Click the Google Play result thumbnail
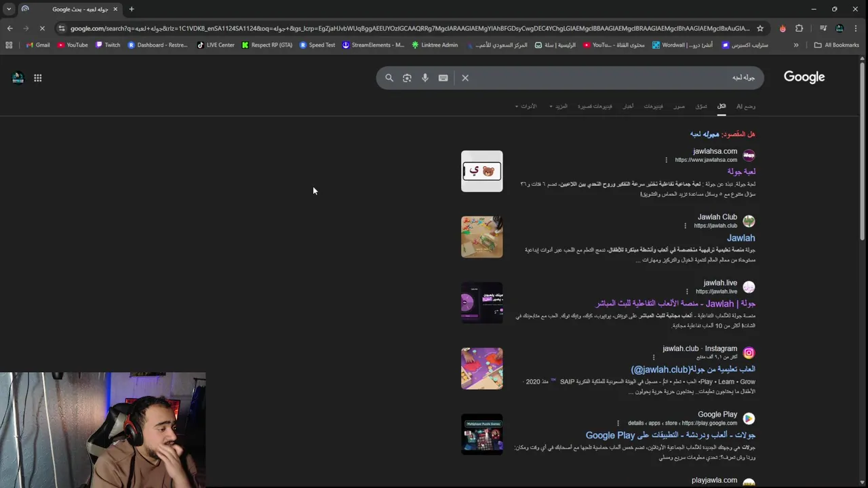The width and height of the screenshot is (868, 488). [x=482, y=434]
